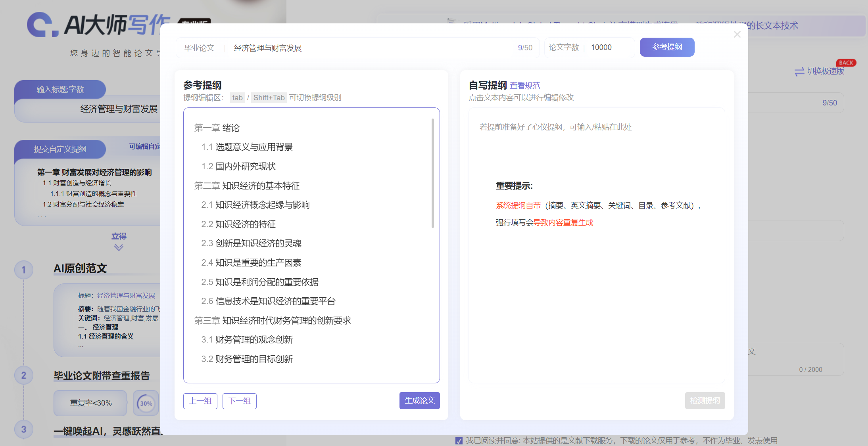868x446 pixels.
Task: Click step number 3 circle
Action: pos(24,429)
